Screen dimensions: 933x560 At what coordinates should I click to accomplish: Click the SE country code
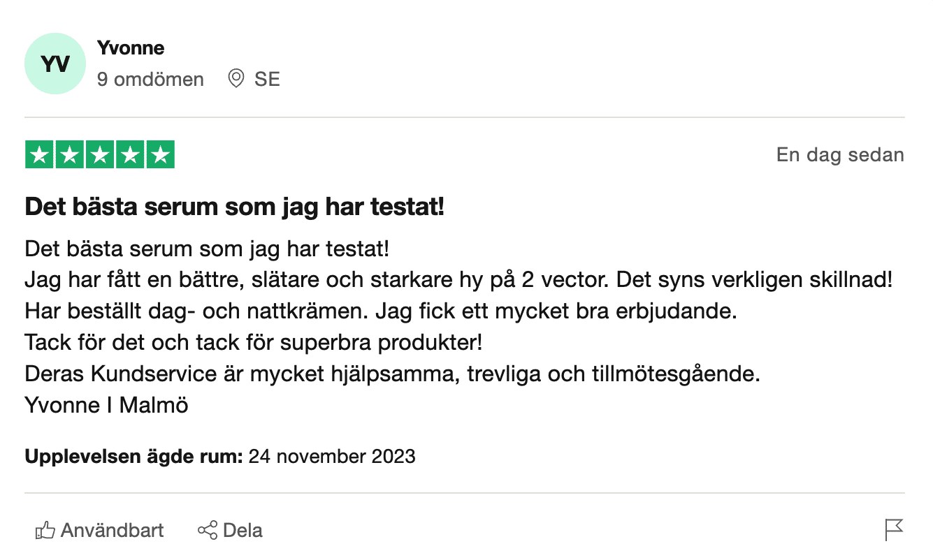point(267,79)
